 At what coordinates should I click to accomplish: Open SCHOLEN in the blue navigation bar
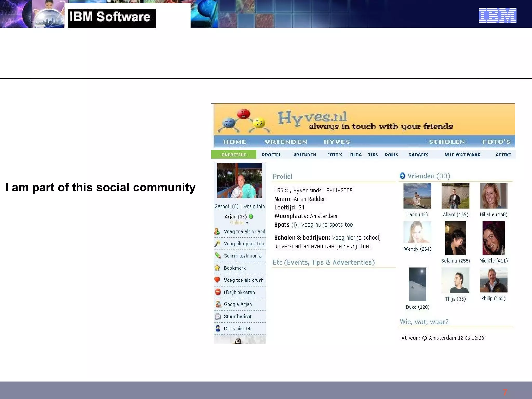447,142
